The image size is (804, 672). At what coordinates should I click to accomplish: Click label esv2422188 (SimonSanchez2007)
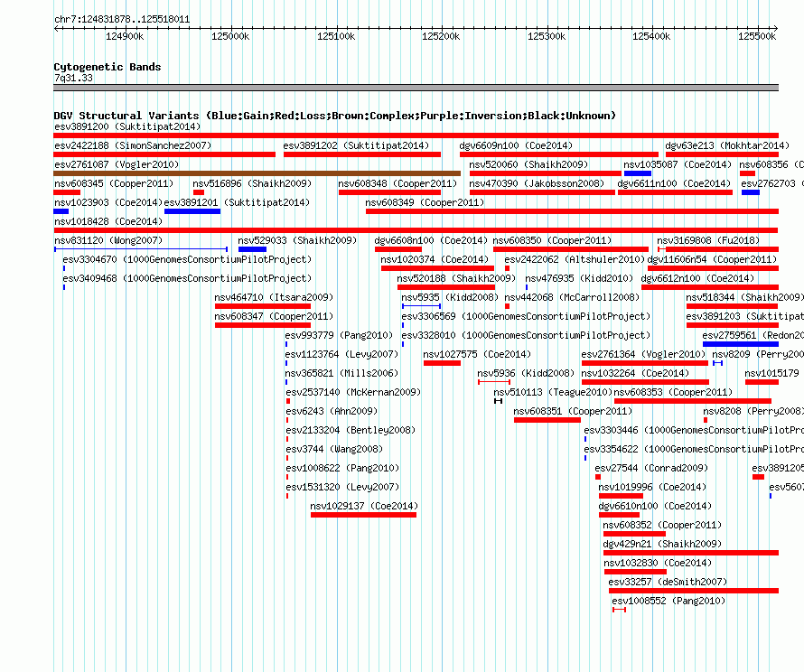click(133, 145)
